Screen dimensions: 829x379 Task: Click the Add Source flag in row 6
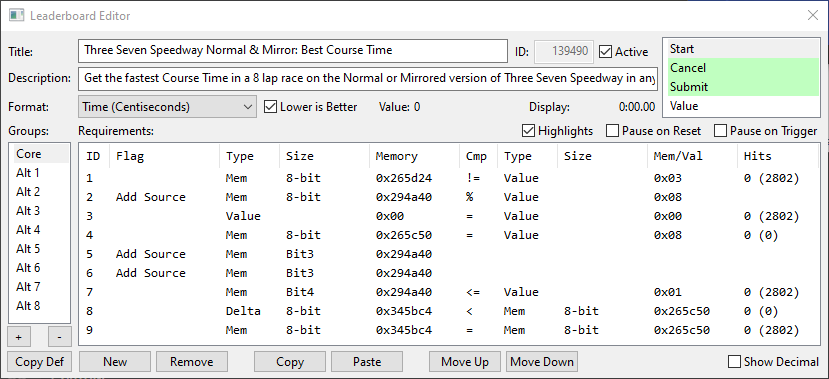[151, 273]
